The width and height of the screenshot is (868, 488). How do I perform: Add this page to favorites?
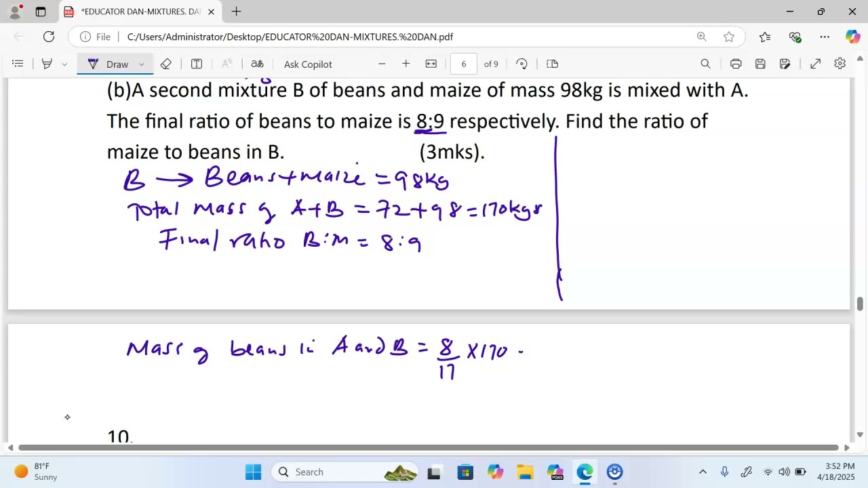click(x=729, y=37)
